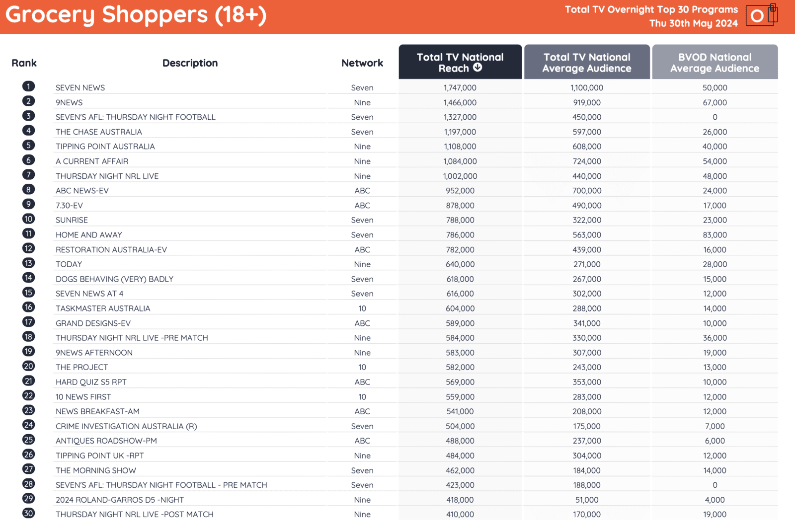
Task: Click BVOD value 83,000 for Home and Away
Action: tap(715, 235)
